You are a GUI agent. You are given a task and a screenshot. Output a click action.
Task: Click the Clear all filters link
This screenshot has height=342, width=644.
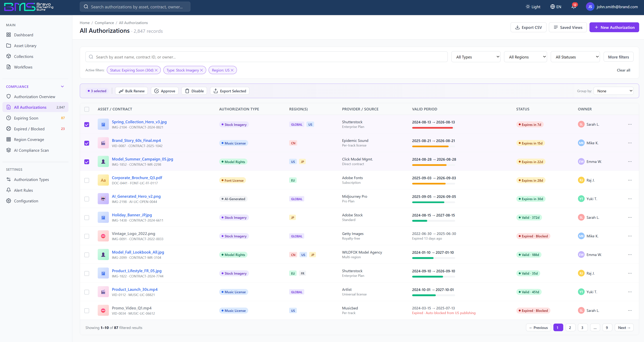[623, 70]
